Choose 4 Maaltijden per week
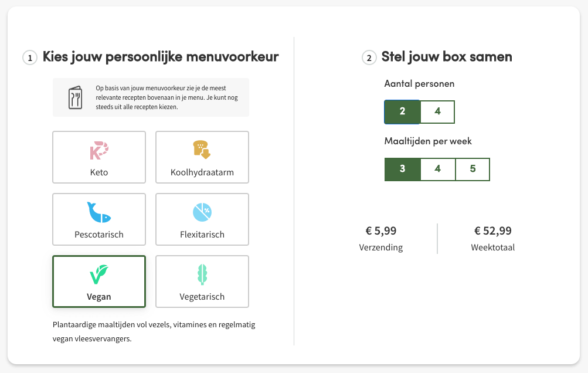Viewport: 588px width, 373px height. point(437,169)
